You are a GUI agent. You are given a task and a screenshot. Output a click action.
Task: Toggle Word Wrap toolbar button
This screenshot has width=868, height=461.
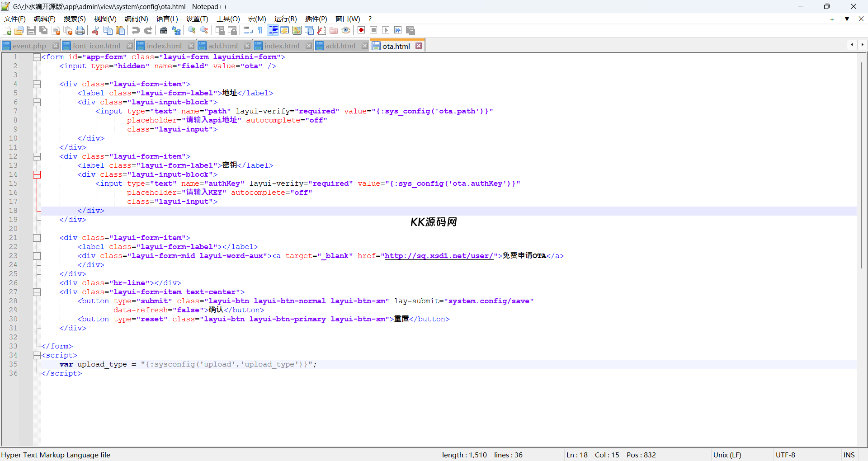coord(248,30)
